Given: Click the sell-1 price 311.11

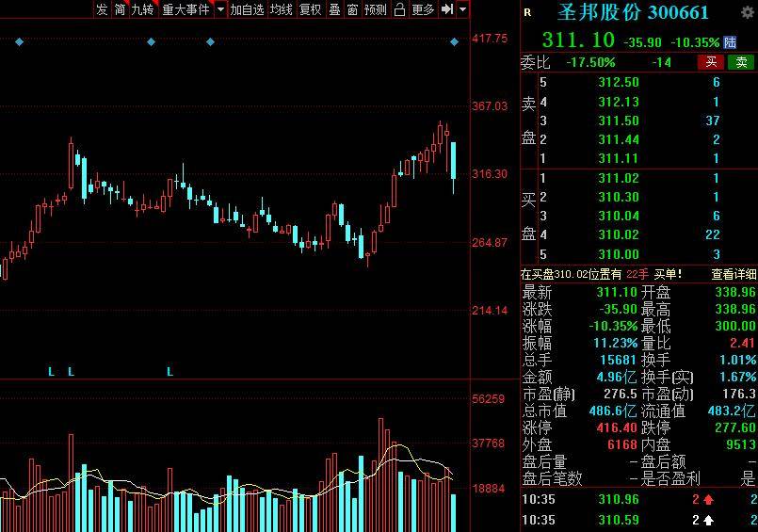Looking at the screenshot, I should pyautogui.click(x=619, y=158).
